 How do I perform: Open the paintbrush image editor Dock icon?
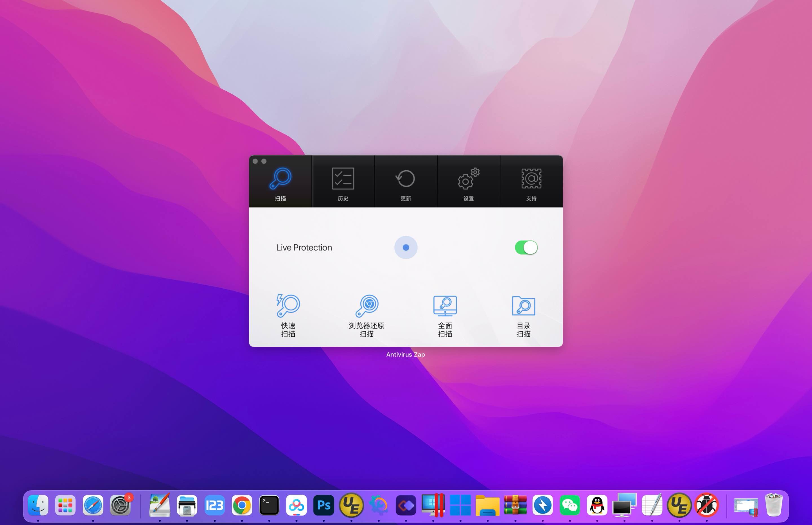pos(160,505)
